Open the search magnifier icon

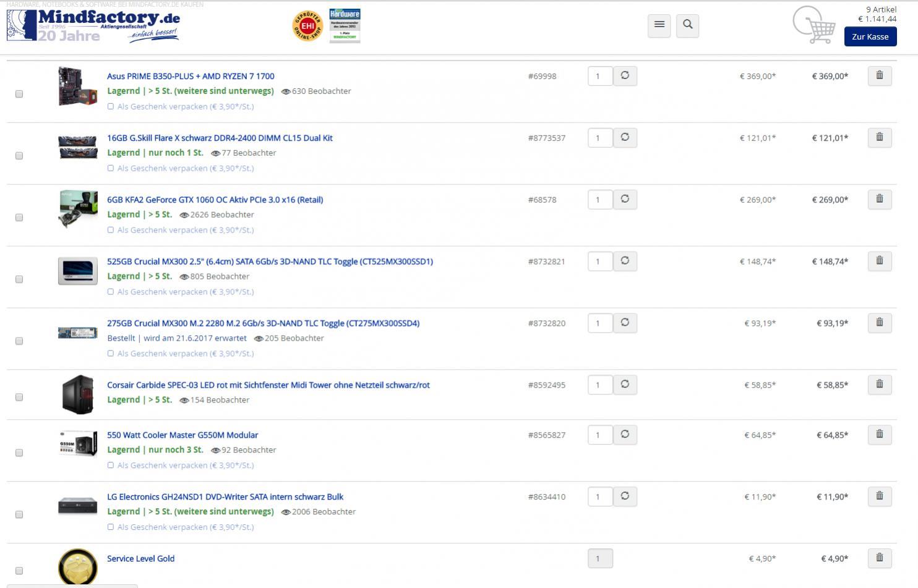[687, 25]
